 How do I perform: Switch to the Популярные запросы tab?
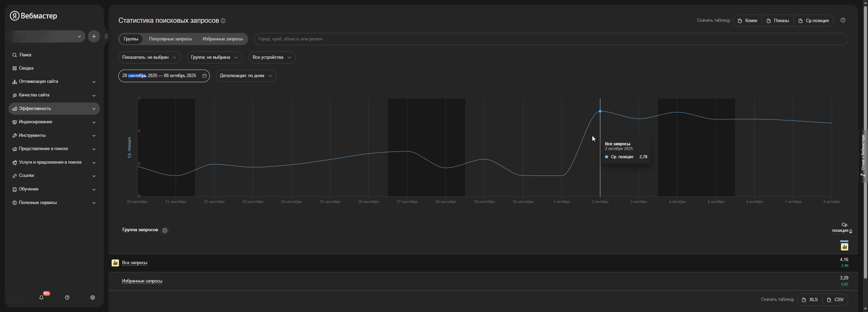point(170,39)
